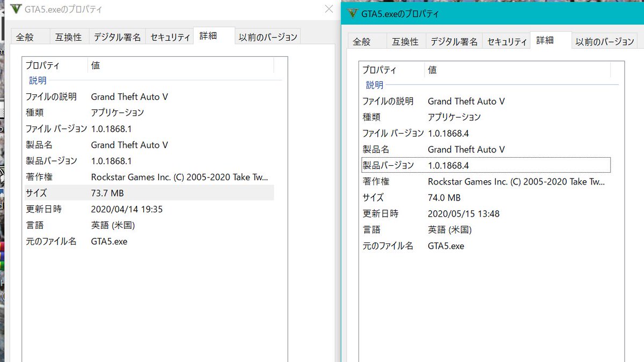
Task: Open セキュリティ tab in left window
Action: pos(170,37)
